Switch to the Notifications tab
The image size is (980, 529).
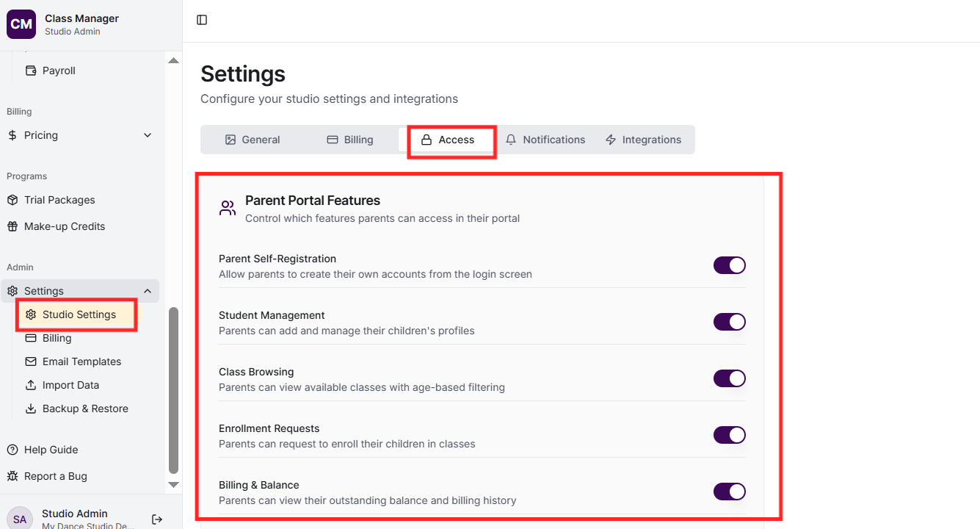545,140
